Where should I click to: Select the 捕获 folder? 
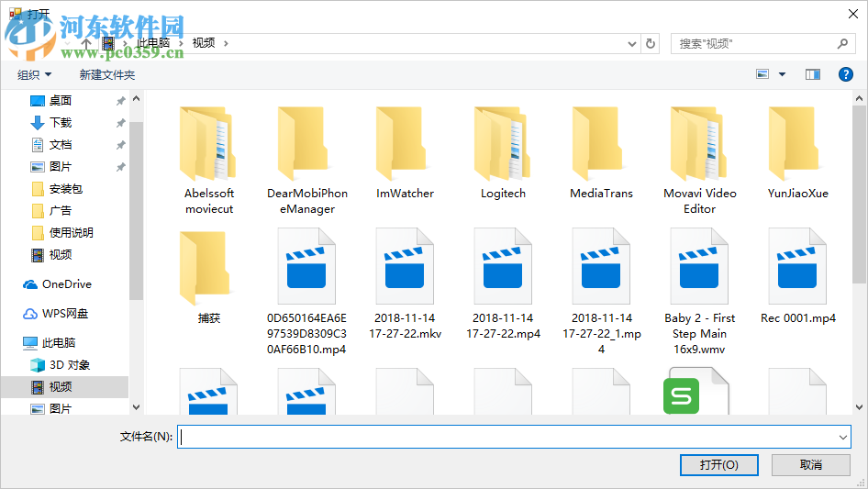pos(208,278)
